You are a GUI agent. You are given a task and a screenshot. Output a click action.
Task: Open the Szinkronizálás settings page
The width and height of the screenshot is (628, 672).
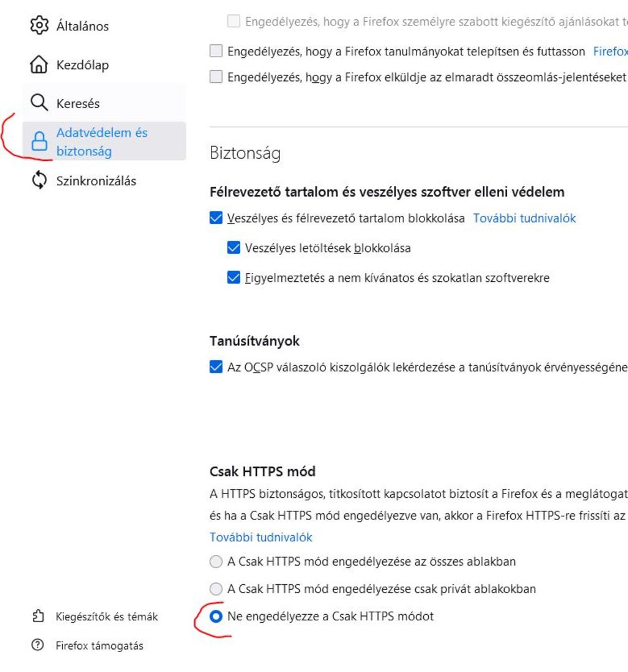(x=96, y=181)
